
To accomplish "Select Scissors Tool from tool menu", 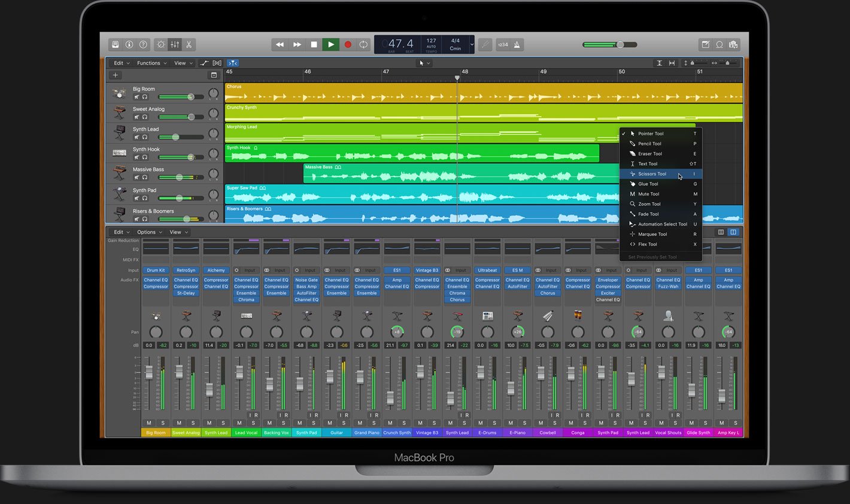I will point(660,174).
